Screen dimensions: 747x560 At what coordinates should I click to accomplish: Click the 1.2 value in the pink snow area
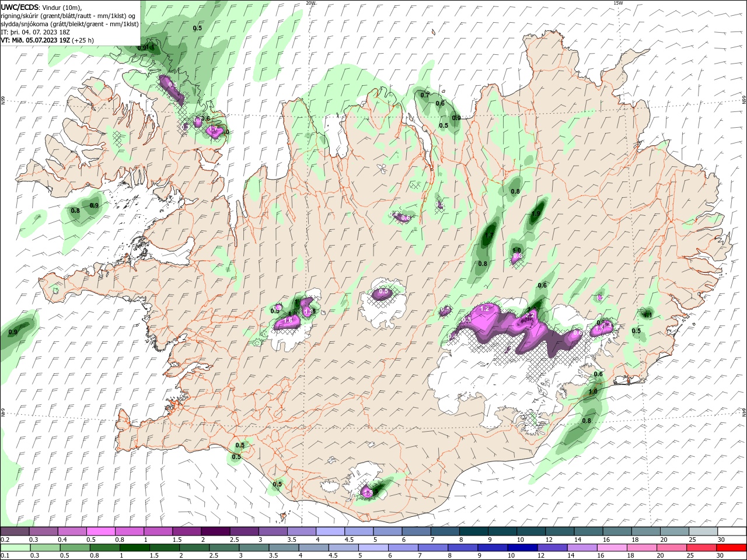pyautogui.click(x=484, y=309)
